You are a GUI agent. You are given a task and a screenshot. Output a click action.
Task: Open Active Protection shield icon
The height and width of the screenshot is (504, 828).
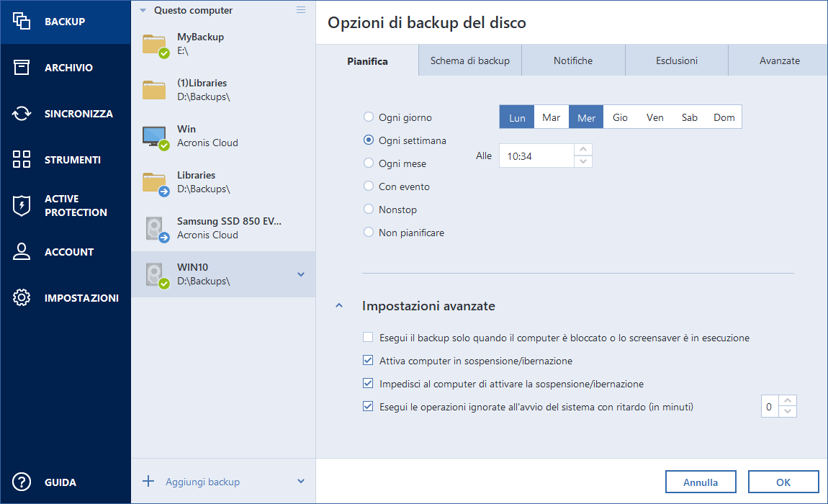point(22,206)
